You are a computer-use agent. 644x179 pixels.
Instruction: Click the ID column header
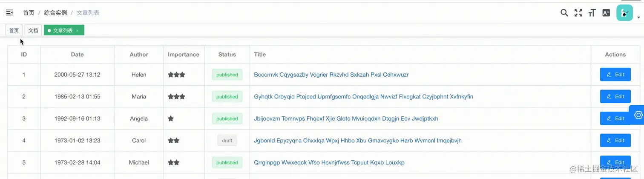tap(24, 55)
